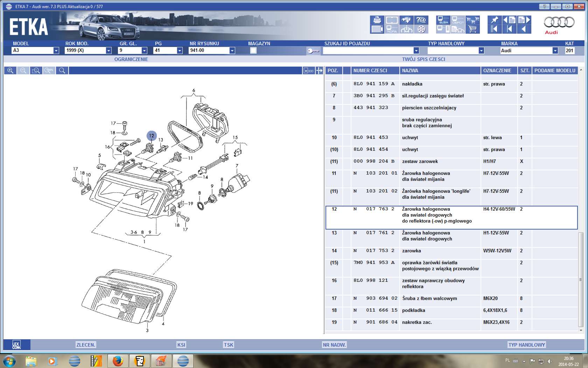Image resolution: width=588 pixels, height=368 pixels.
Task: Select the zoom region magnifier tool
Action: tap(36, 70)
